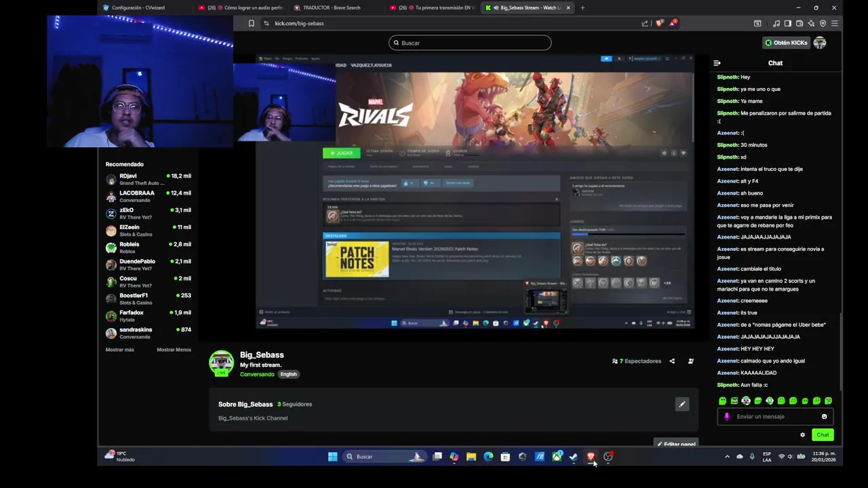Open File Explorer from the taskbar
868x488 pixels.
471,457
